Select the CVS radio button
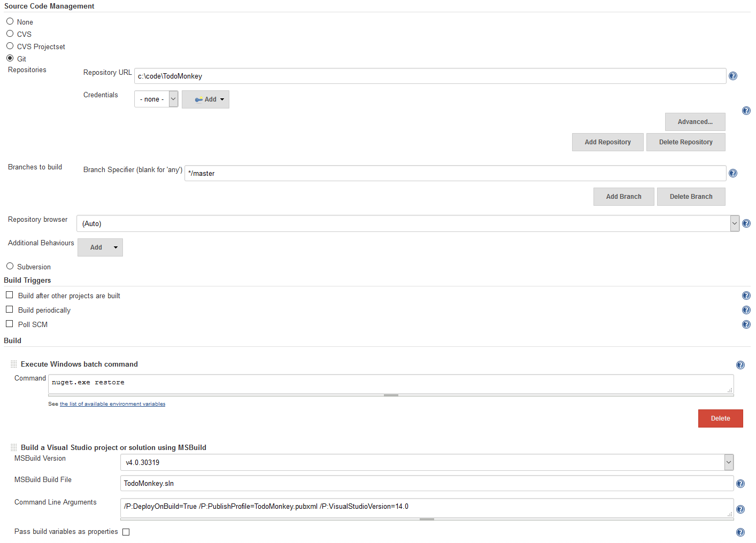The height and width of the screenshot is (543, 756). coord(10,34)
